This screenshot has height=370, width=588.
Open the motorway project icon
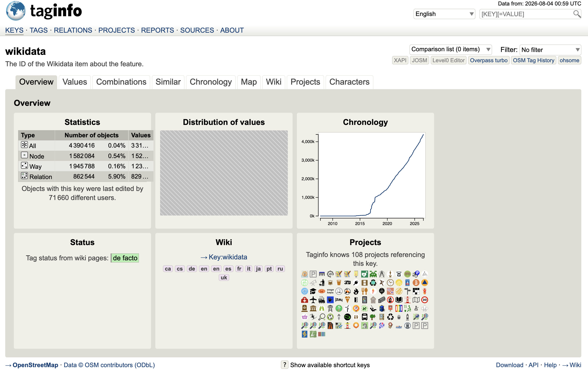(x=330, y=325)
